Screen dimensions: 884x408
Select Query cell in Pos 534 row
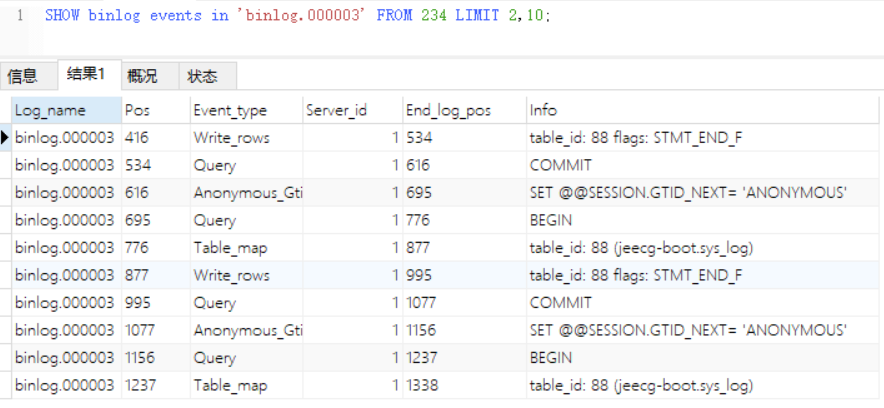tap(246, 165)
